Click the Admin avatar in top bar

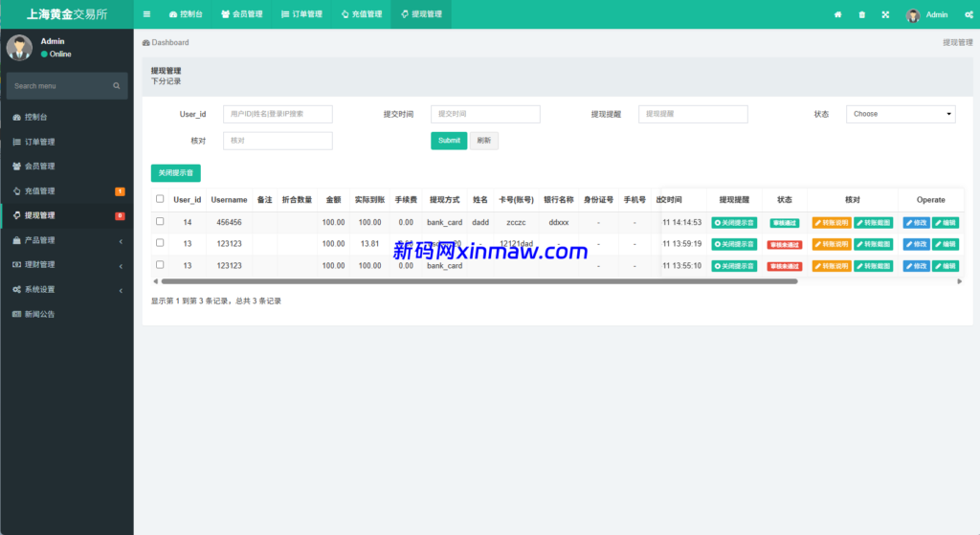coord(913,15)
